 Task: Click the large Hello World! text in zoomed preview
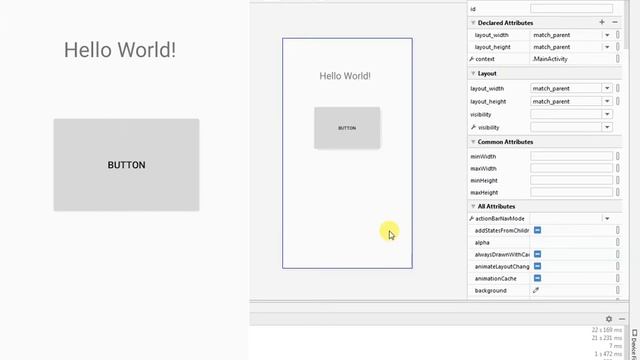point(120,50)
